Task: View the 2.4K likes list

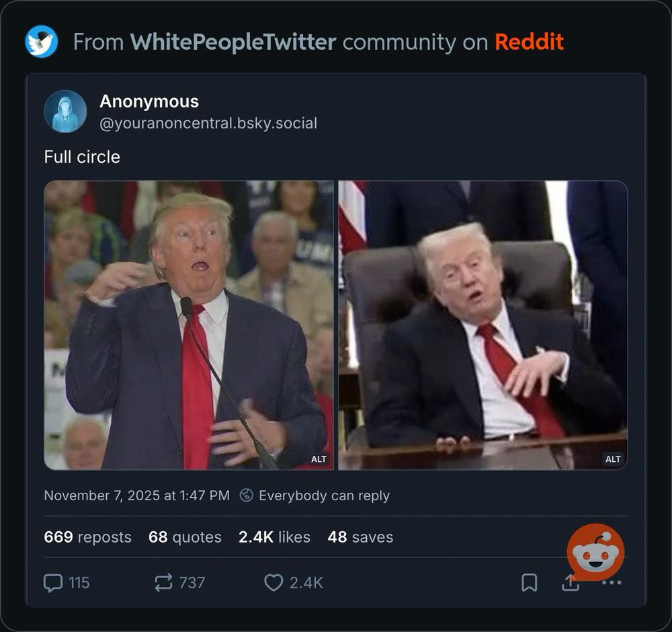Action: tap(274, 537)
